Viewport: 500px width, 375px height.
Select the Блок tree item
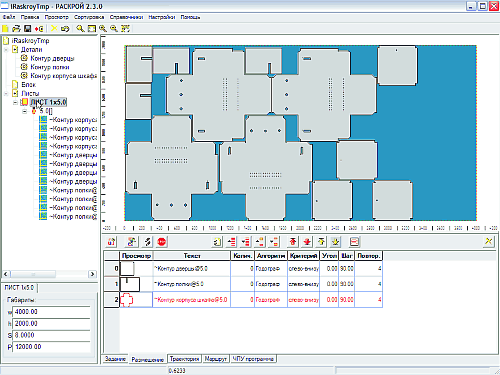point(28,85)
